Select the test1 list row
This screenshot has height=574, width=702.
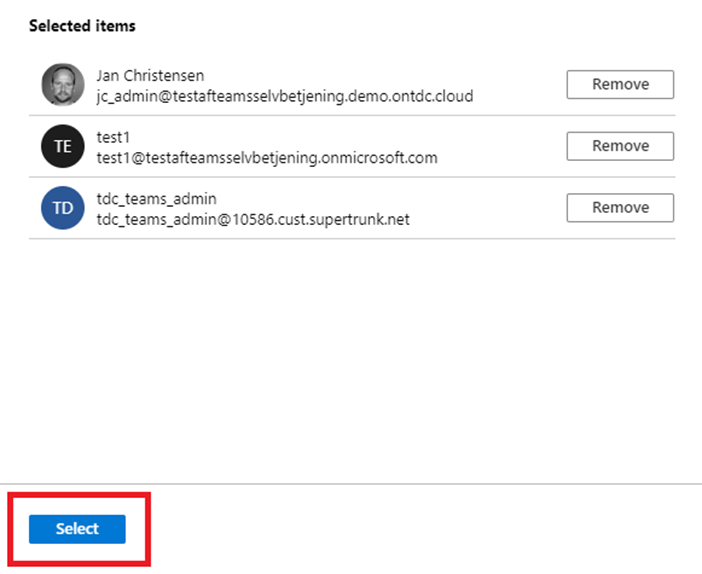[x=352, y=146]
